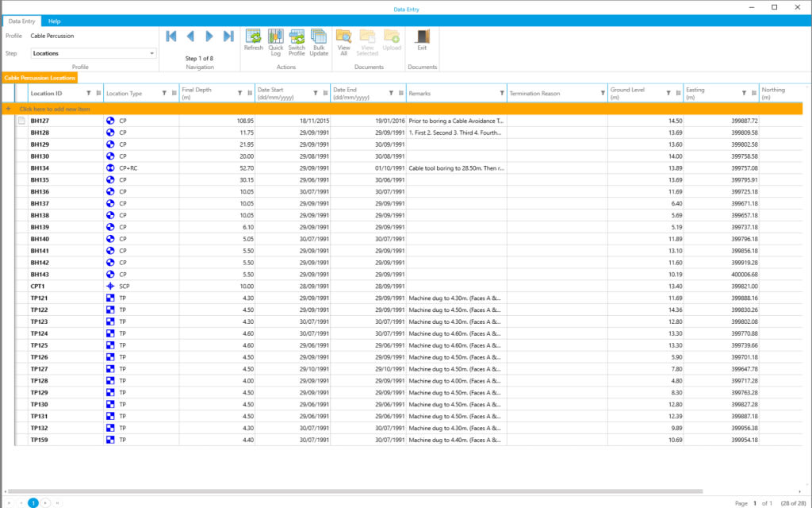Go back to previous navigation step
The image size is (812, 508).
click(x=190, y=37)
